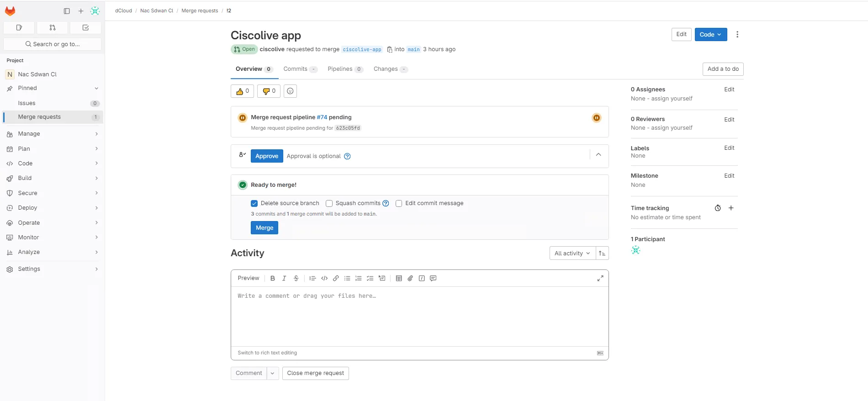Enable Squash commits

pyautogui.click(x=329, y=203)
